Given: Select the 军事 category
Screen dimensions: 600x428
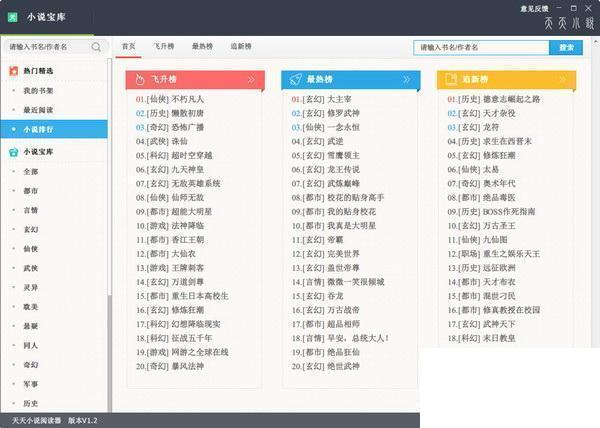Looking at the screenshot, I should (x=31, y=384).
